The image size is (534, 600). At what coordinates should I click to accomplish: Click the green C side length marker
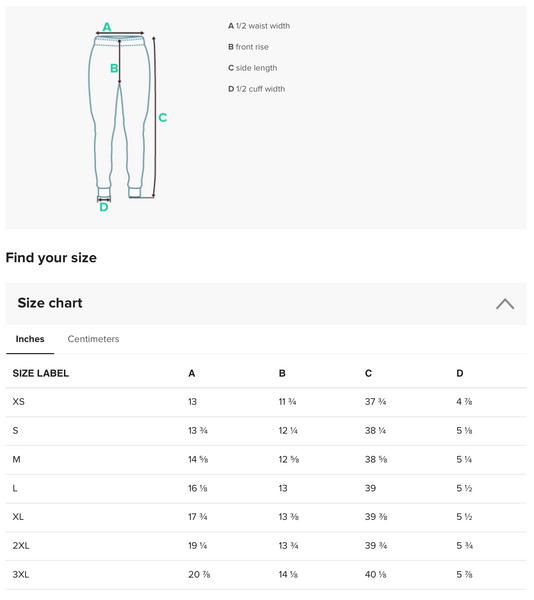(164, 118)
